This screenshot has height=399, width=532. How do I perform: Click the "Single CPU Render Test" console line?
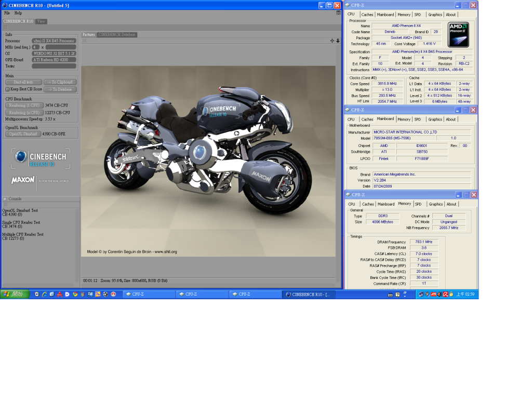[x=21, y=222]
